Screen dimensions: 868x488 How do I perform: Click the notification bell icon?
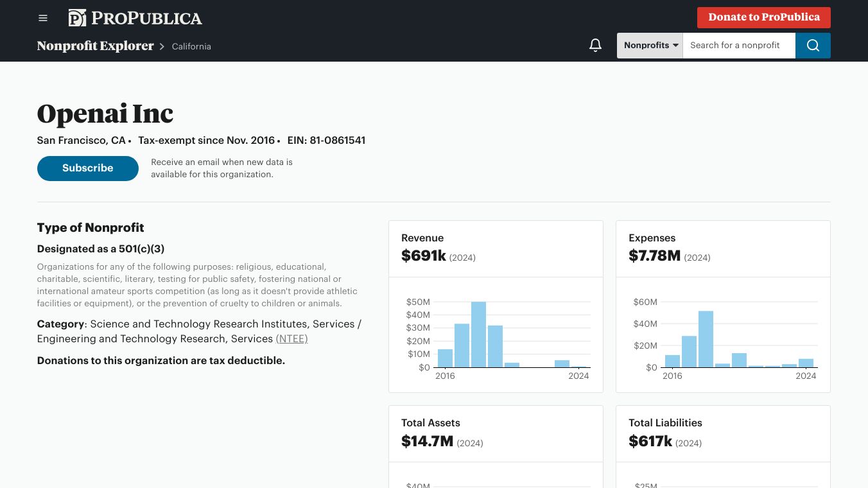tap(595, 46)
